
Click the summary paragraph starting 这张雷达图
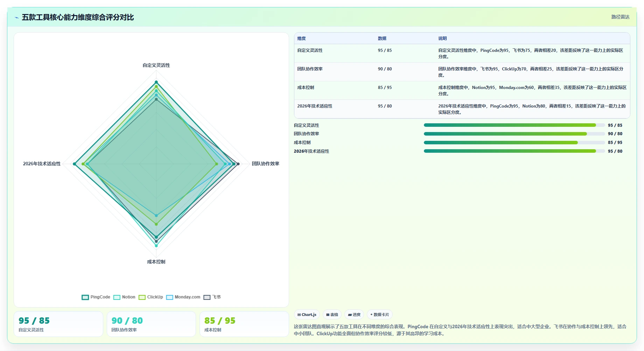pos(460,330)
